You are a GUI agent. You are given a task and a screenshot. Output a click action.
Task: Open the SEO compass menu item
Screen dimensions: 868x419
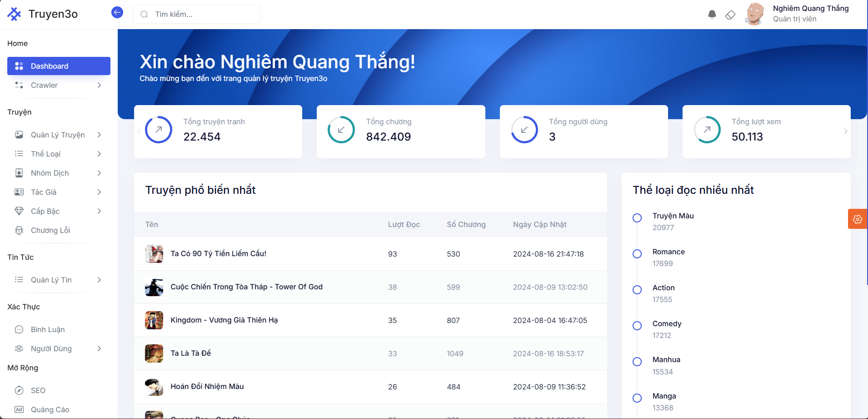click(x=38, y=390)
